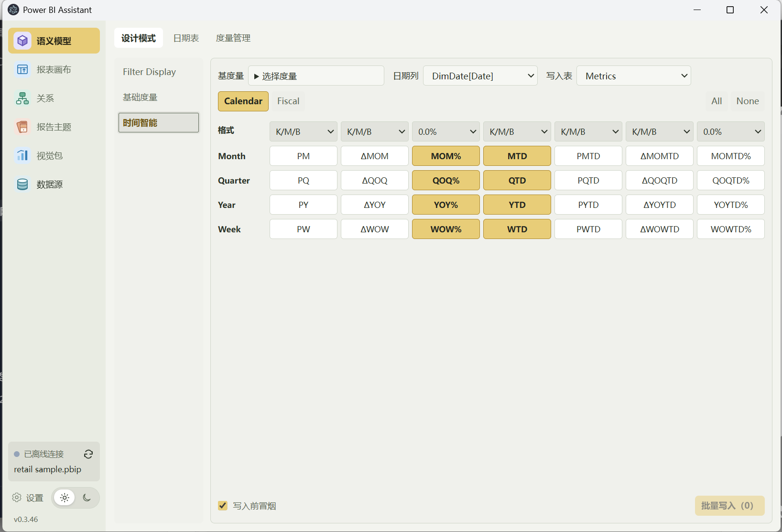Open format dropdown above MOM% column
782x532 pixels.
pos(446,131)
